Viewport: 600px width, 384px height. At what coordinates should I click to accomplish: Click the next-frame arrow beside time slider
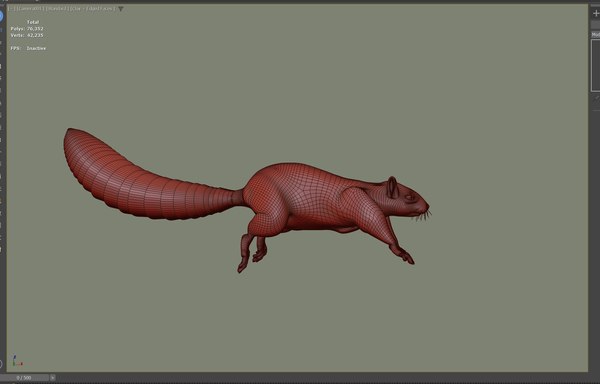point(53,378)
